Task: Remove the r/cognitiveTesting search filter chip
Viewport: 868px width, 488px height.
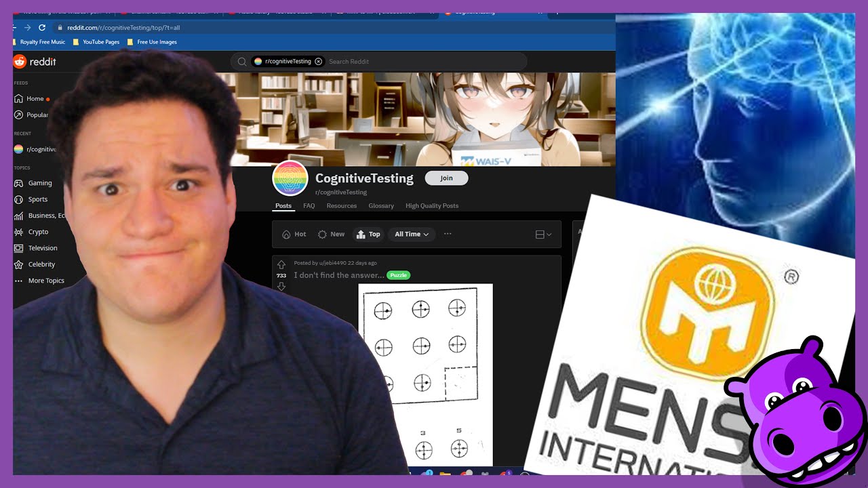Action: click(x=319, y=62)
